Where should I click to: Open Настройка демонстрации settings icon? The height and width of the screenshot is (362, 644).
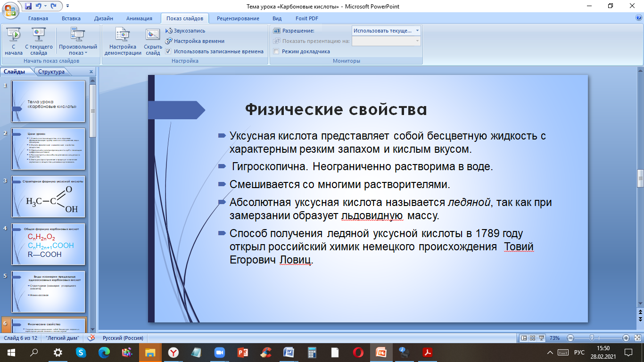pos(123,35)
